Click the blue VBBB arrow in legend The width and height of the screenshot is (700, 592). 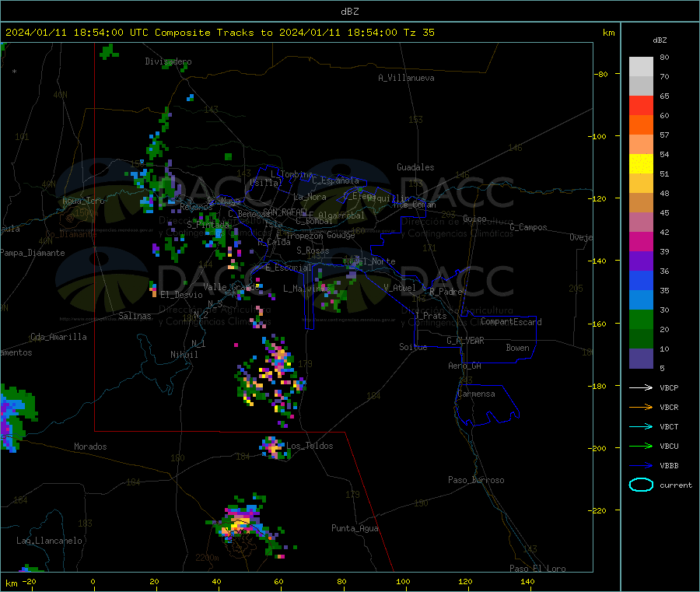641,465
